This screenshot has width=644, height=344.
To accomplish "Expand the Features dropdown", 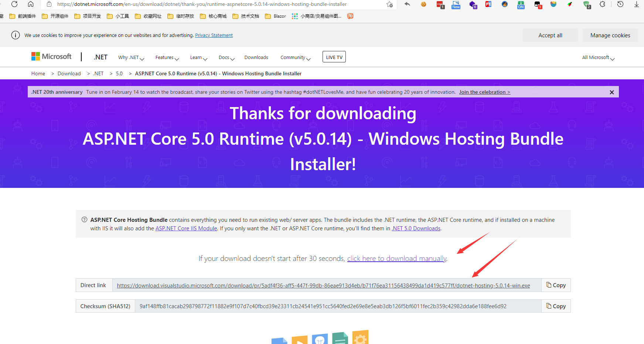I will [167, 58].
